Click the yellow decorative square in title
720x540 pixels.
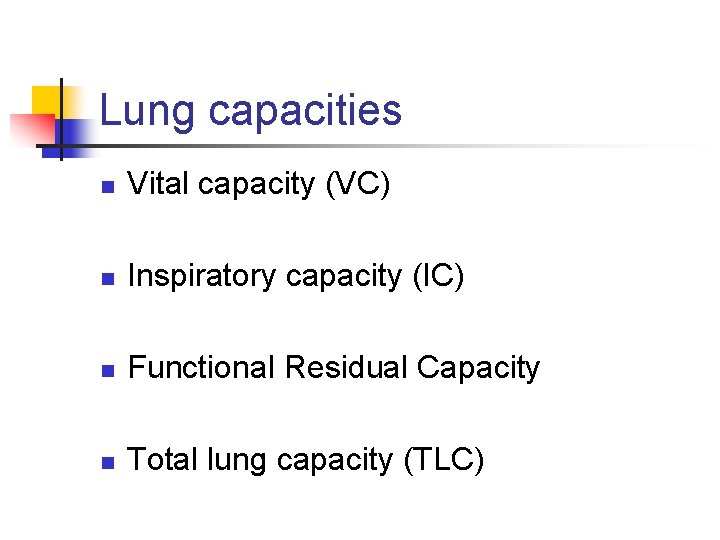(45, 100)
